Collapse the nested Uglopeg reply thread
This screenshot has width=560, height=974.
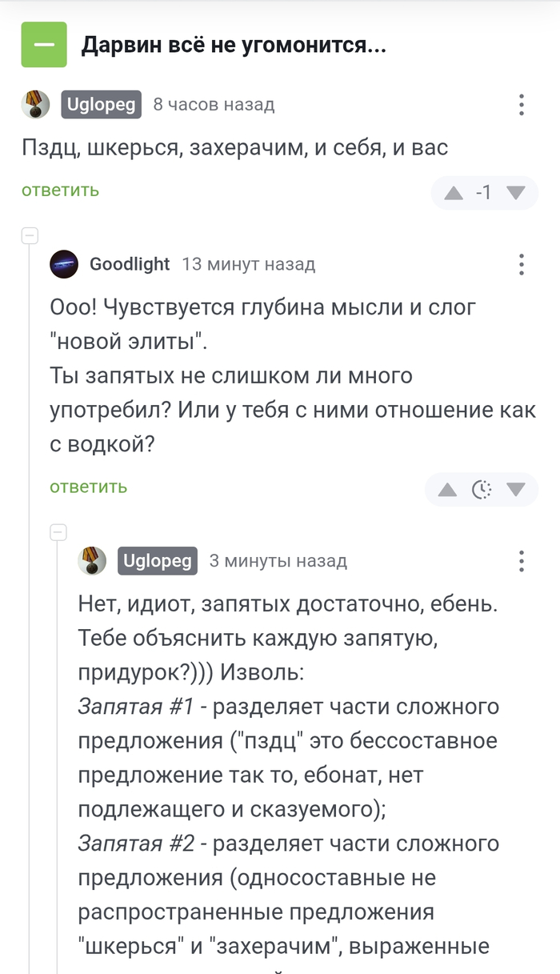(x=58, y=532)
